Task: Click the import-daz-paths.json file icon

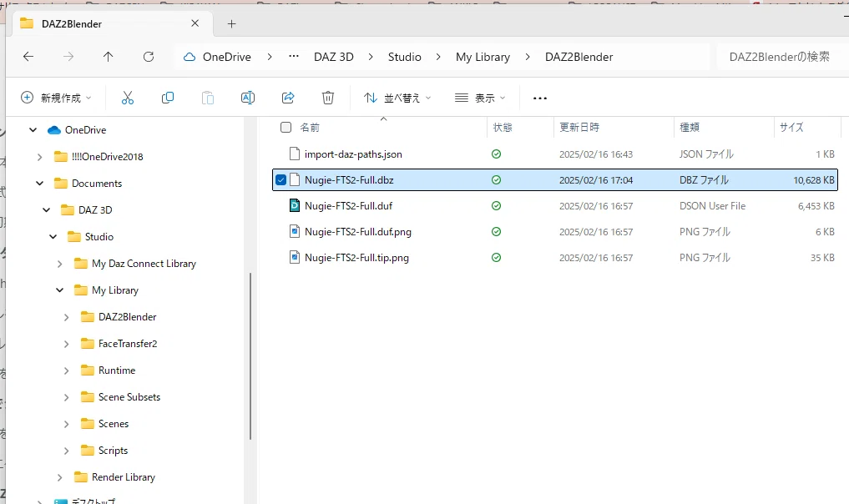Action: [x=295, y=154]
